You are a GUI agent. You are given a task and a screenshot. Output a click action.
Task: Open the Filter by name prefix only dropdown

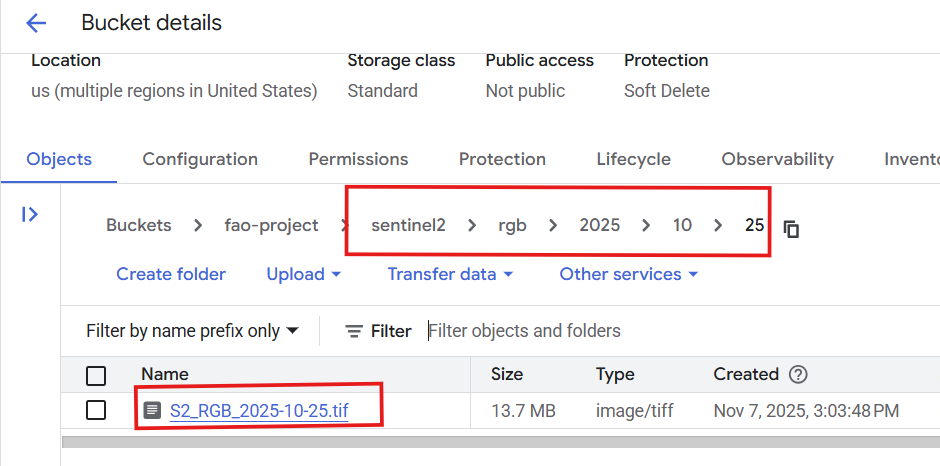click(x=192, y=331)
